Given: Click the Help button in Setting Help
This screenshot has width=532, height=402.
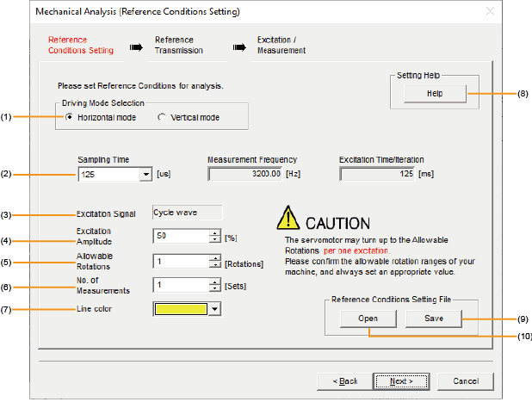Looking at the screenshot, I should click(x=434, y=94).
